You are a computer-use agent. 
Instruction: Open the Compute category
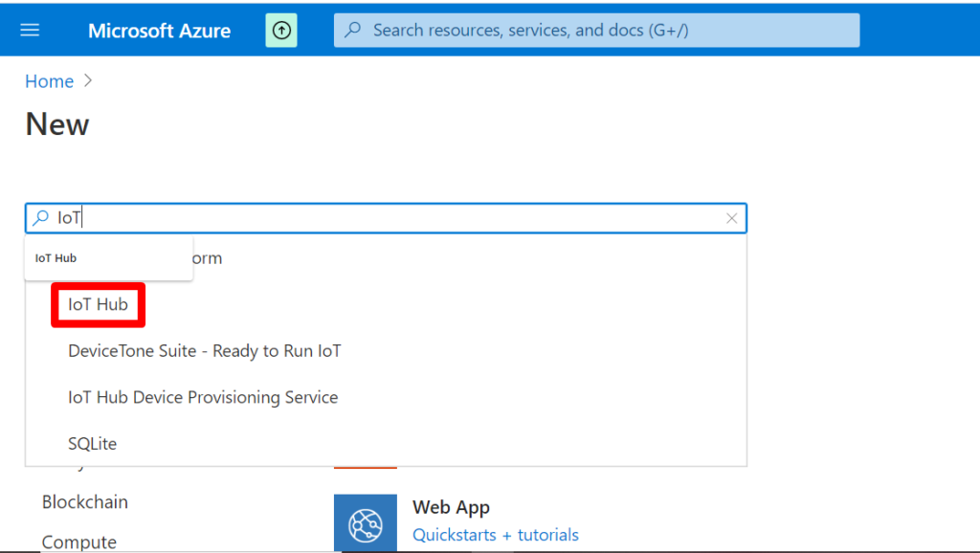tap(79, 542)
